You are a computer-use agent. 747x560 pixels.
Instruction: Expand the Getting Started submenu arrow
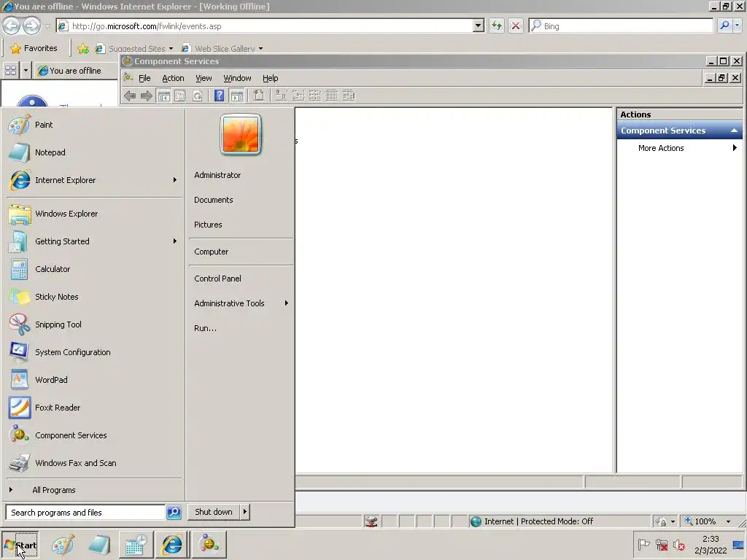click(x=175, y=241)
